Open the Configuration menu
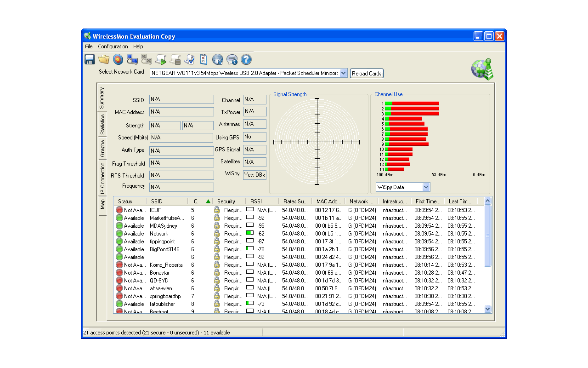Viewport: 588px width, 368px height. pos(113,46)
